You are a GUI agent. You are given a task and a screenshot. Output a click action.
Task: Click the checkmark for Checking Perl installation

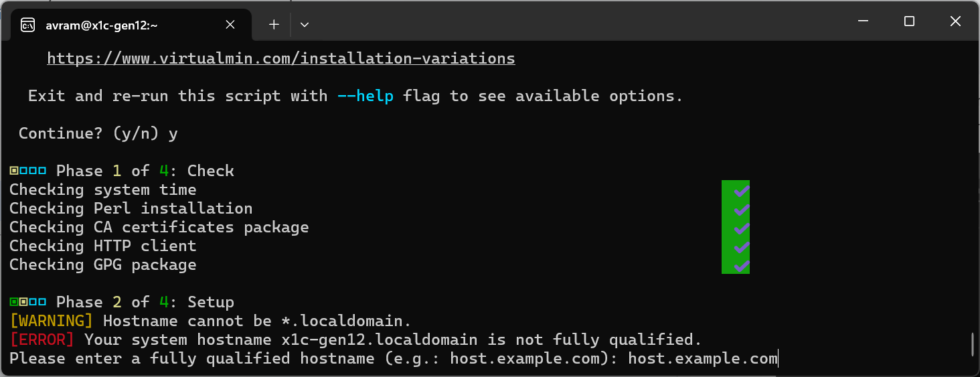click(x=736, y=208)
